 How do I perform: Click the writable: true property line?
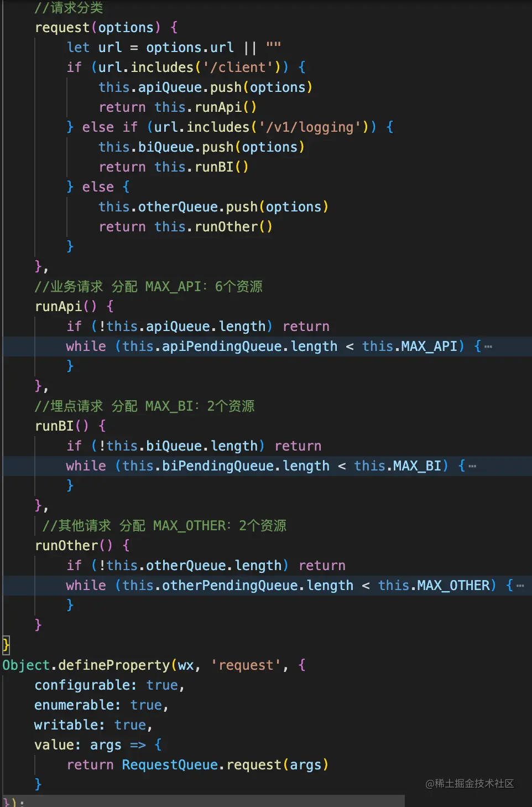(x=93, y=725)
